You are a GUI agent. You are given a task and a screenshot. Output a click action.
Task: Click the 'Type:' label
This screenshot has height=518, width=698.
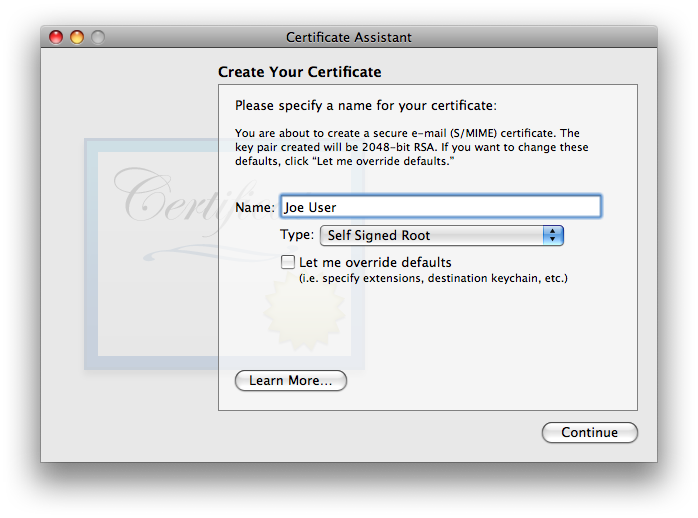coord(297,235)
